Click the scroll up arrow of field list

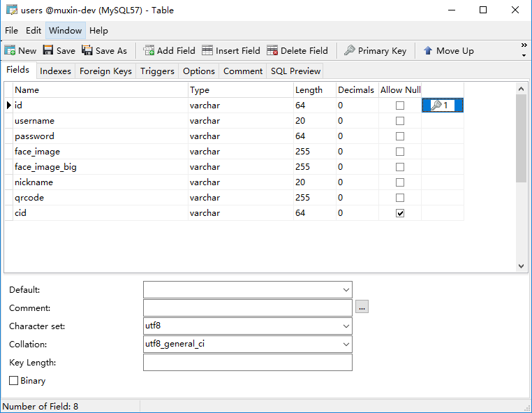pyautogui.click(x=521, y=89)
